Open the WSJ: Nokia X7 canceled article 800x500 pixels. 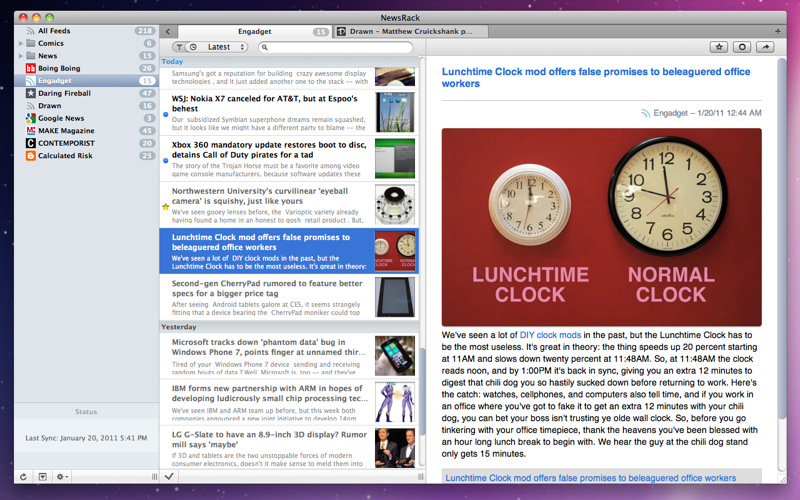(x=289, y=113)
